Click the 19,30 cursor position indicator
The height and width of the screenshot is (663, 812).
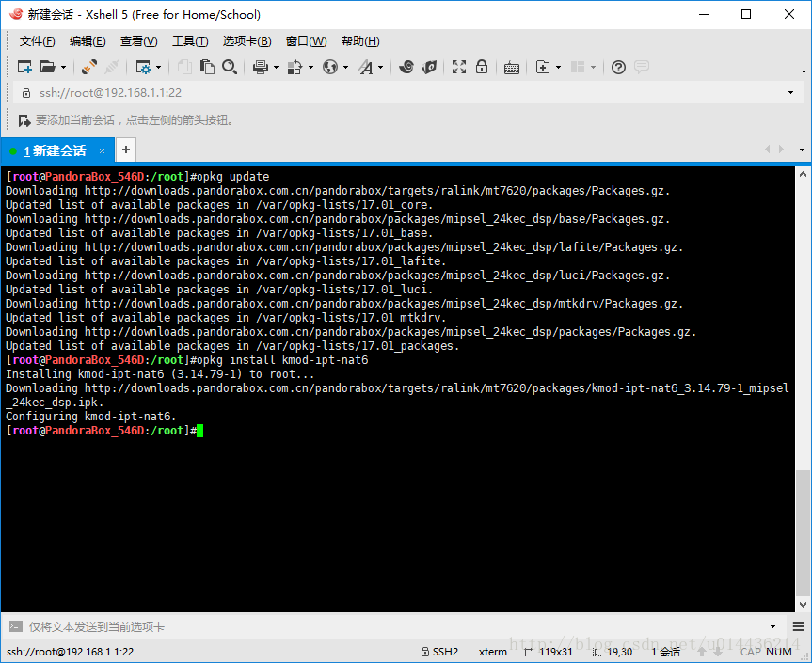(613, 652)
